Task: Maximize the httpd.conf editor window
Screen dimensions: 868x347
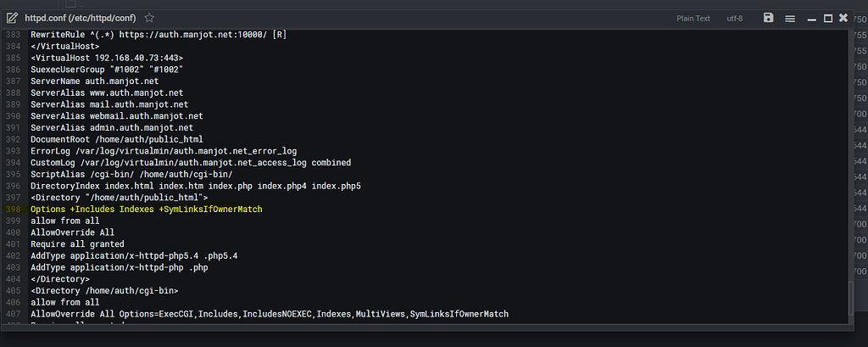Action: 828,19
